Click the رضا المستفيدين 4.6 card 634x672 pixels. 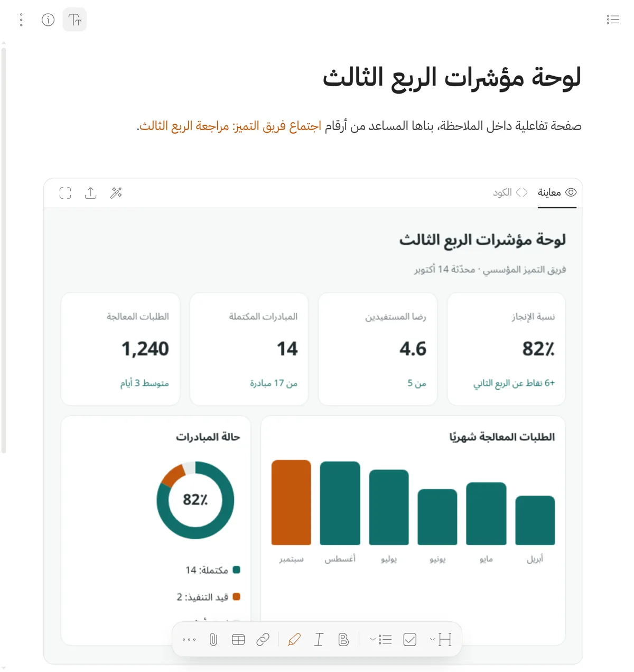pos(378,349)
